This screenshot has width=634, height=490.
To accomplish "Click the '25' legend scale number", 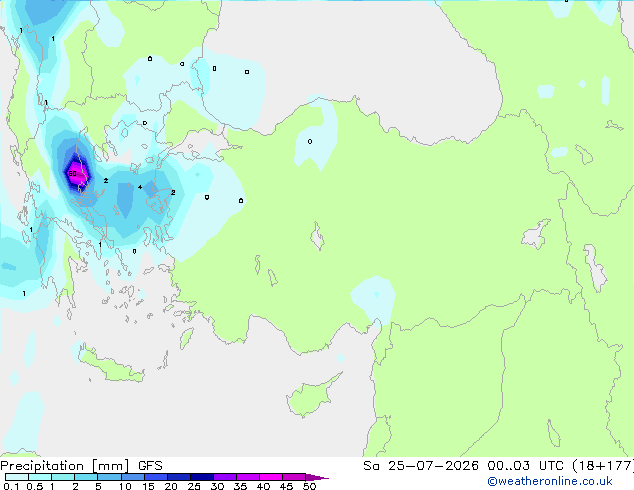I will click(194, 486).
